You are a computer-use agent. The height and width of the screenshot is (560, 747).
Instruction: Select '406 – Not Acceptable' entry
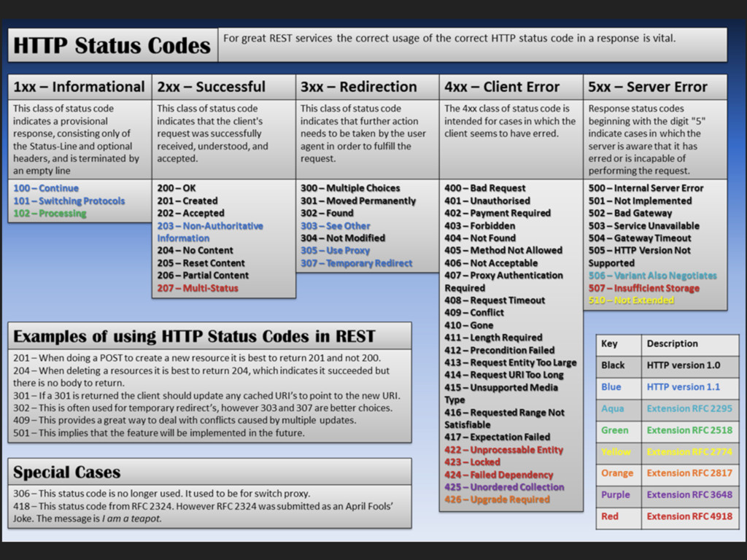(491, 263)
